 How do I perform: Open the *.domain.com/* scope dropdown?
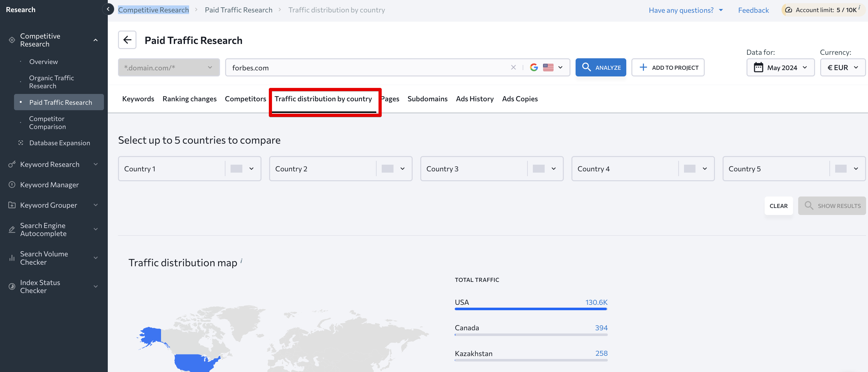pos(169,67)
